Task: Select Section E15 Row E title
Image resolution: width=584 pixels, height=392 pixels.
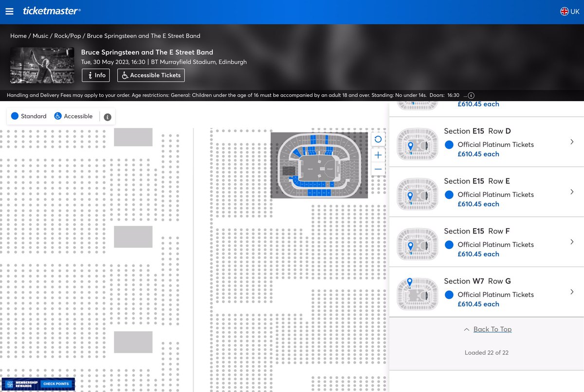Action: (477, 181)
